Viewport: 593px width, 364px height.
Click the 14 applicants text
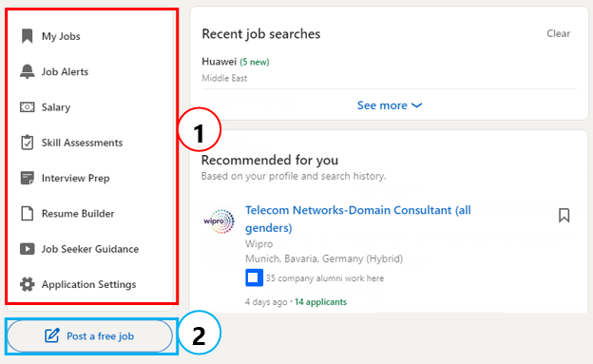click(320, 302)
